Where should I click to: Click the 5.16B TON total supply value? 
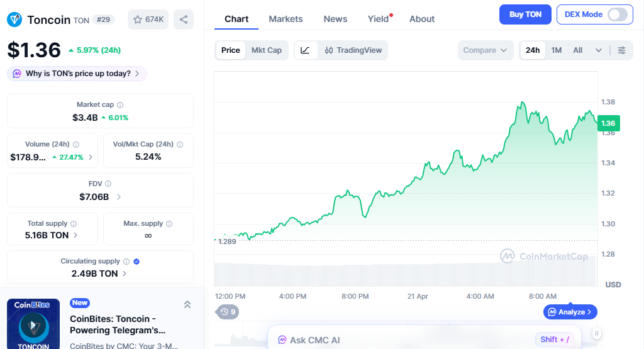point(47,235)
